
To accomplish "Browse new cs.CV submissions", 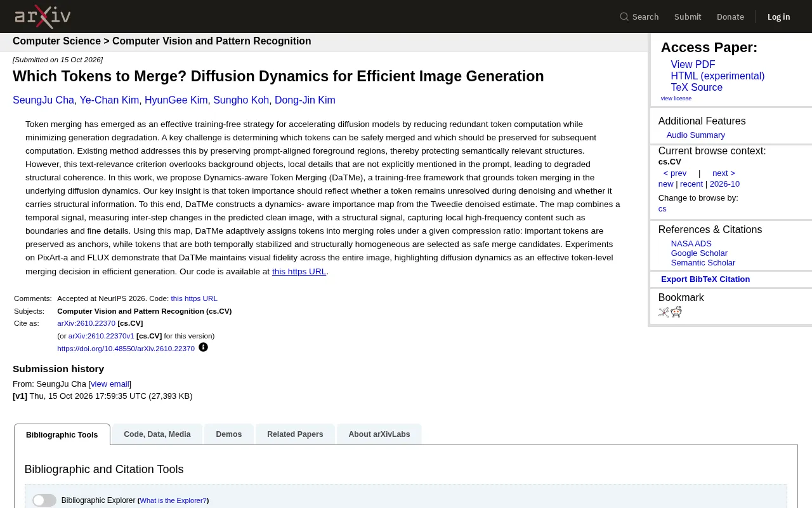I will click(665, 184).
